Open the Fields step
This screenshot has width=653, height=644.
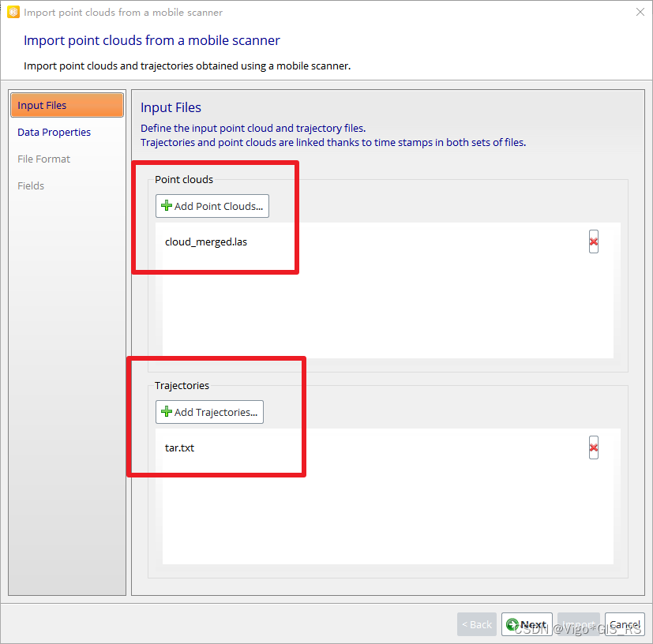[x=31, y=185]
